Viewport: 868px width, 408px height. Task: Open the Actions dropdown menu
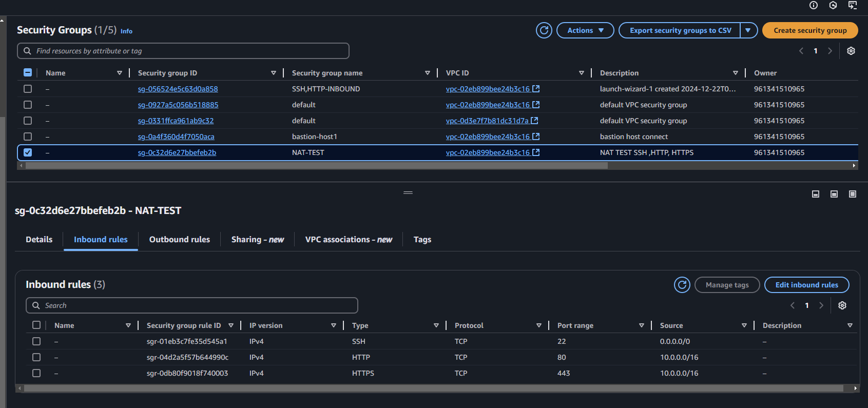click(x=585, y=30)
